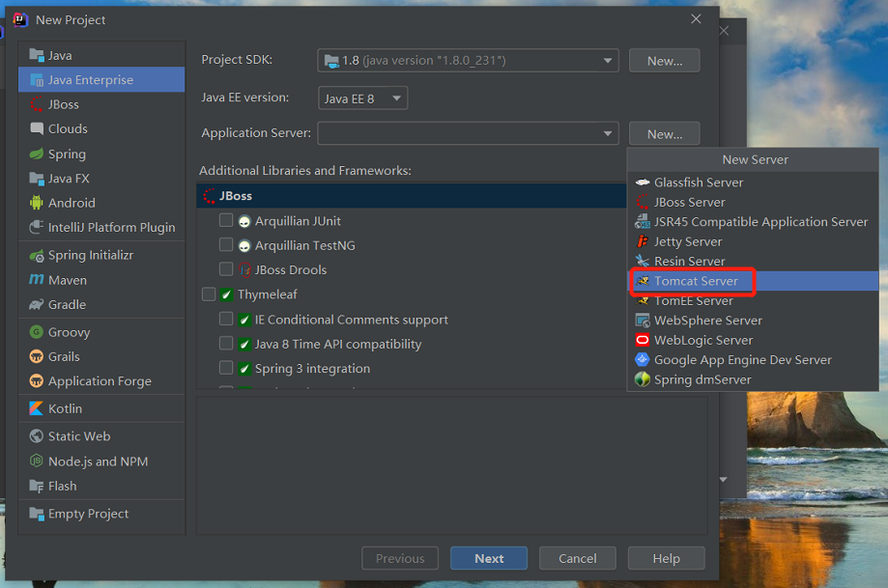Click the Arquillian JUnit alien icon
The height and width of the screenshot is (588, 888).
pos(244,221)
